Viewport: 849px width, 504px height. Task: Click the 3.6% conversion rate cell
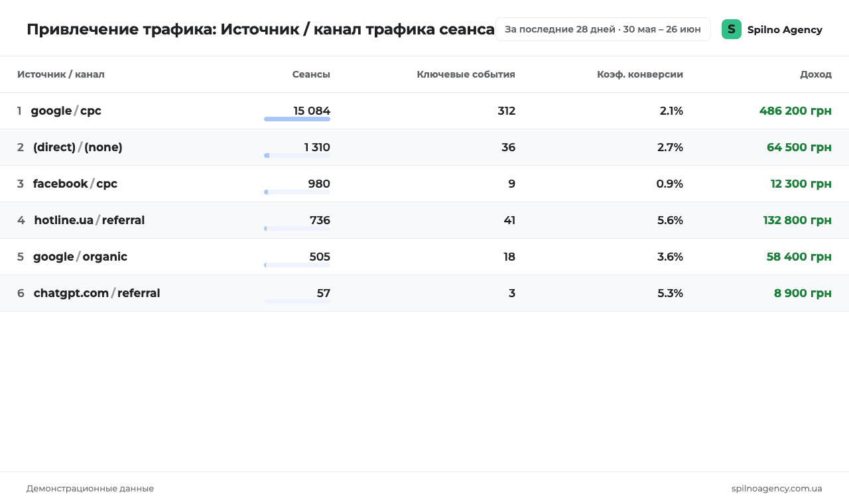[670, 257]
